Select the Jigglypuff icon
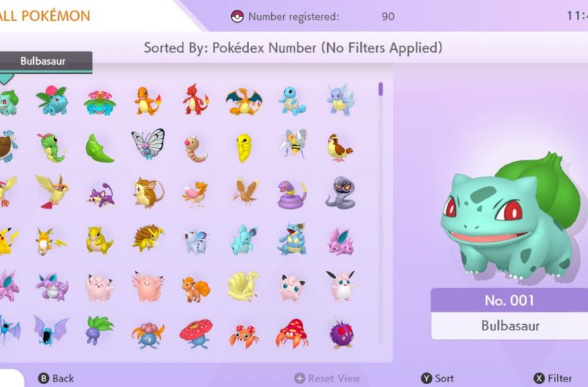This screenshot has height=387, width=588. click(x=291, y=287)
